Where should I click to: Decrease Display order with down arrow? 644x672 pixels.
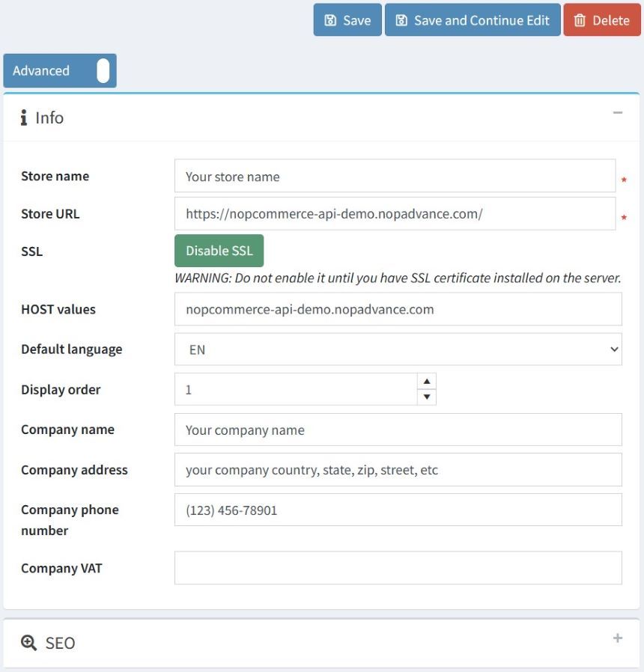click(x=427, y=397)
